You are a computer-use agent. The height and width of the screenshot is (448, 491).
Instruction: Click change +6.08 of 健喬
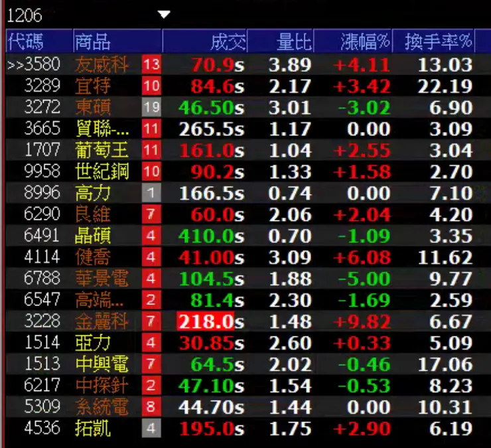362,258
